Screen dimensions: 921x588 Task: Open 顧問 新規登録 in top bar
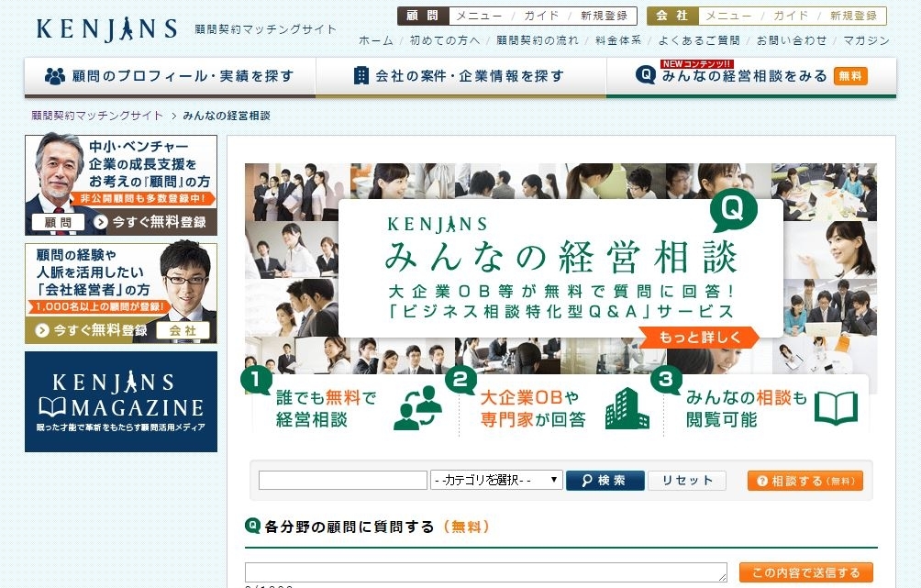pos(605,16)
